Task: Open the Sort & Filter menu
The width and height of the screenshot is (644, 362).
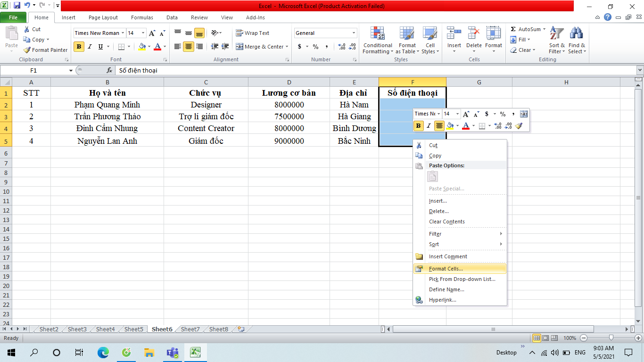Action: click(557, 41)
